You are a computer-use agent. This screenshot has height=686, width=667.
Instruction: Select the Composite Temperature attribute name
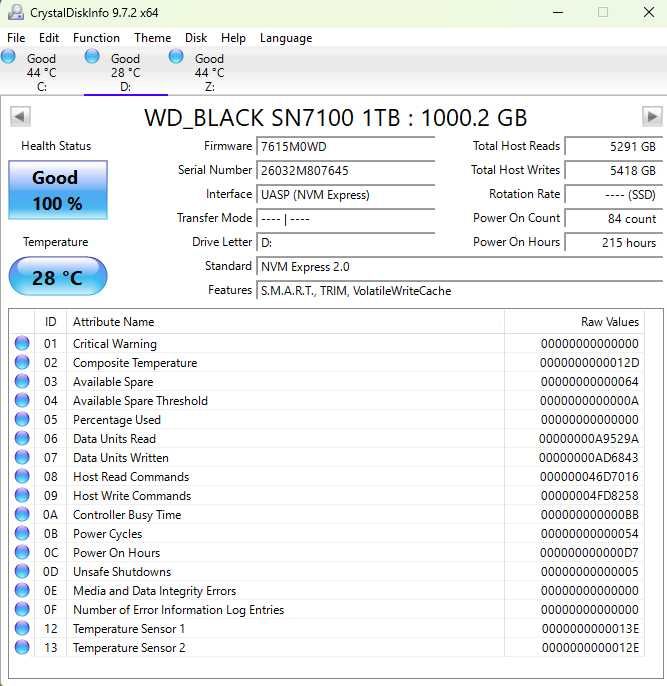pyautogui.click(x=135, y=363)
